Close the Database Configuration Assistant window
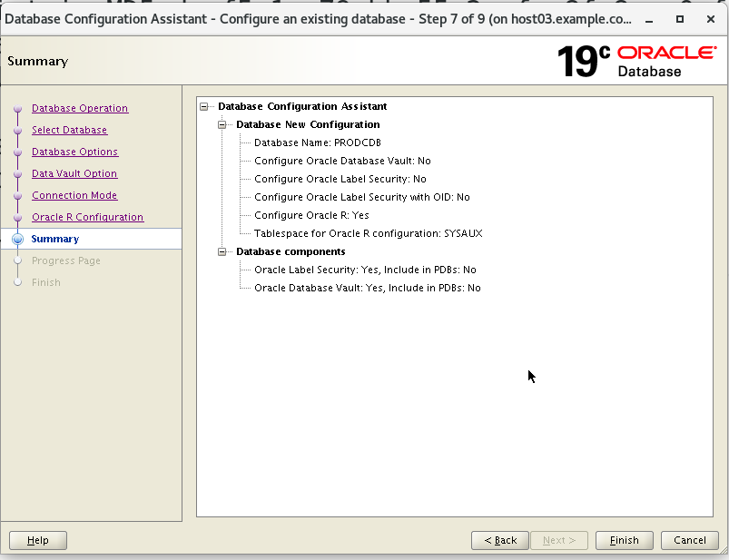This screenshot has height=560, width=729. pos(711,19)
